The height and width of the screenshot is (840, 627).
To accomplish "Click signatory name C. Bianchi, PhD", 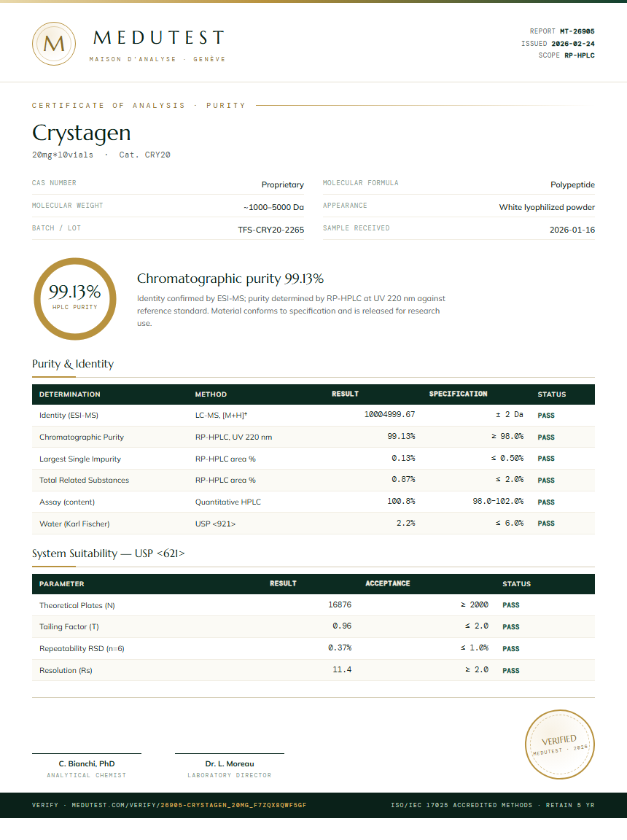I will click(x=87, y=764).
